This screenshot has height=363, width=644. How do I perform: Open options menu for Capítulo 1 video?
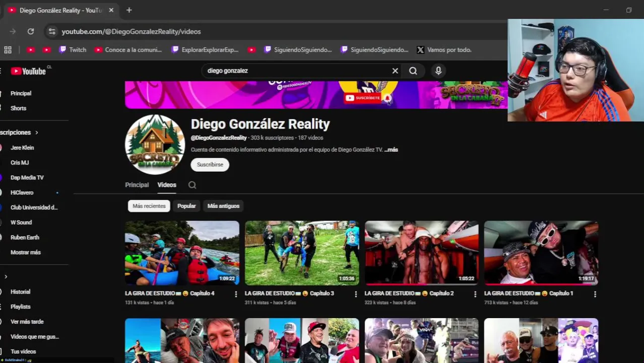pos(595,294)
